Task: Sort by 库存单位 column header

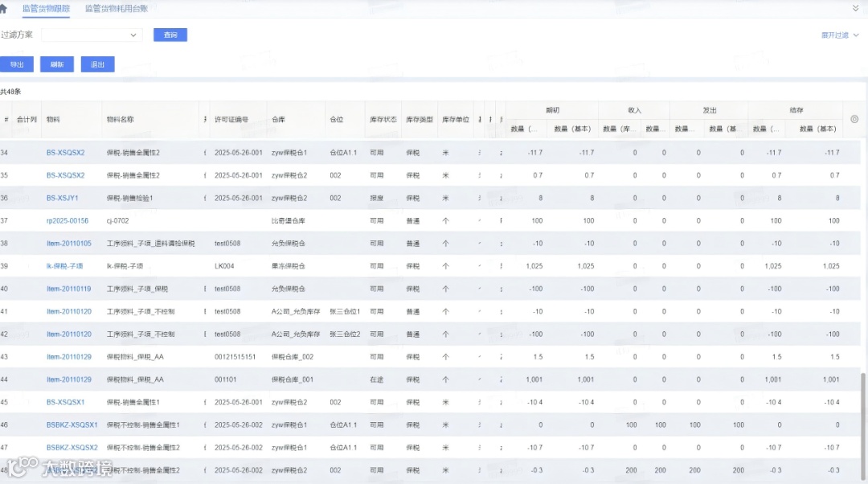Action: 456,119
